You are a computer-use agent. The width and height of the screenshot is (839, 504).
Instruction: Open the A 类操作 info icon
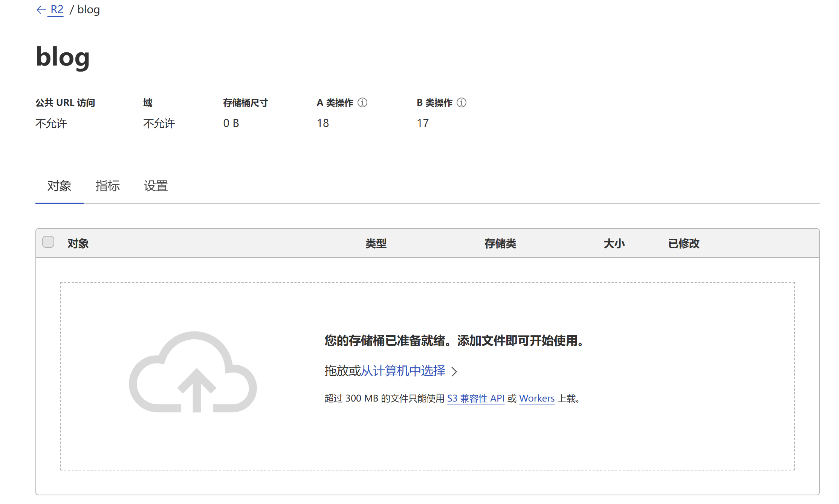[362, 102]
